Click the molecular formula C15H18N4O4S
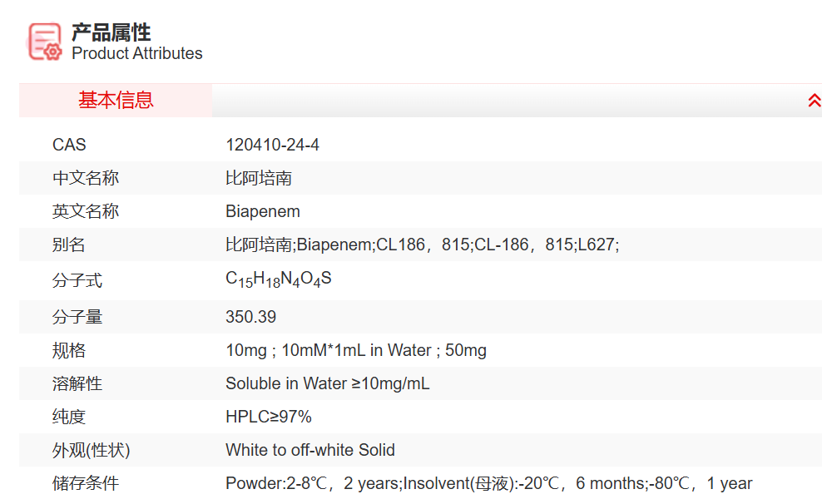The height and width of the screenshot is (504, 822). [279, 279]
